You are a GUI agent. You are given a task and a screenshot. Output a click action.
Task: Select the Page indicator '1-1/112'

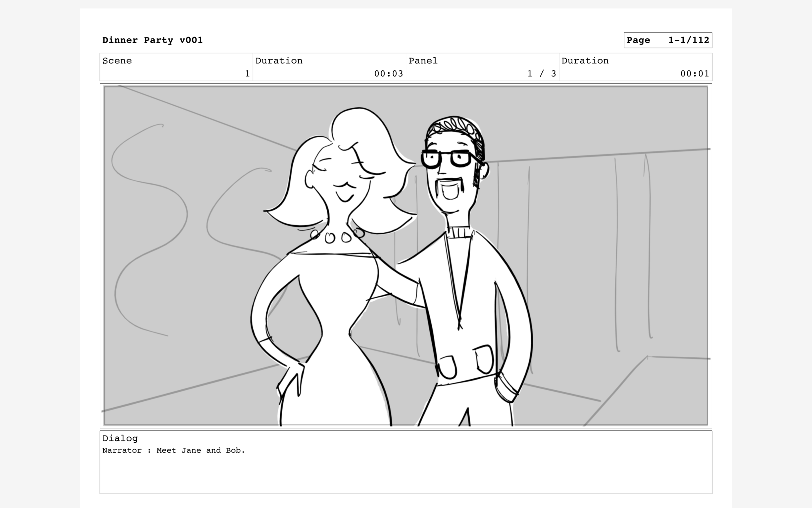[x=688, y=40]
